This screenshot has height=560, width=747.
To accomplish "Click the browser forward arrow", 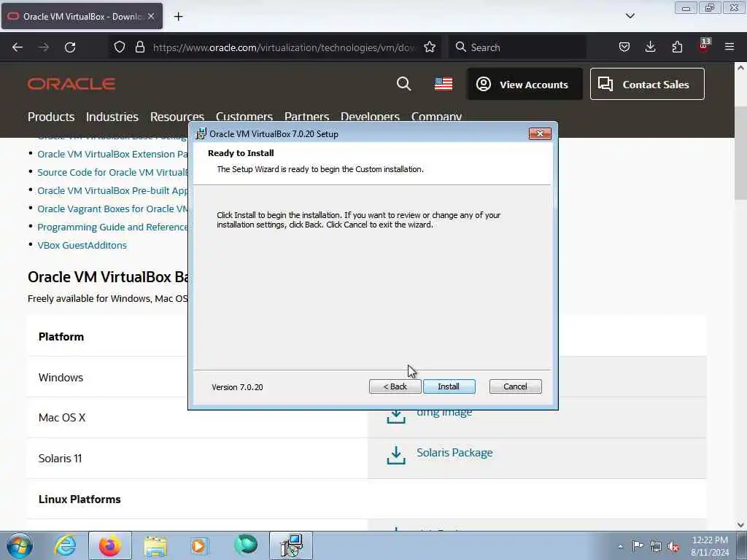I will click(44, 47).
